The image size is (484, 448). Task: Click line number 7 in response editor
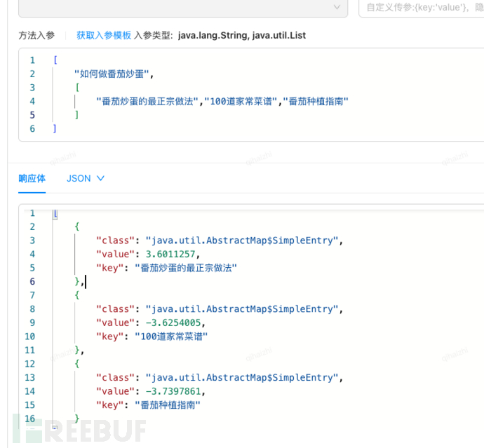click(x=32, y=295)
